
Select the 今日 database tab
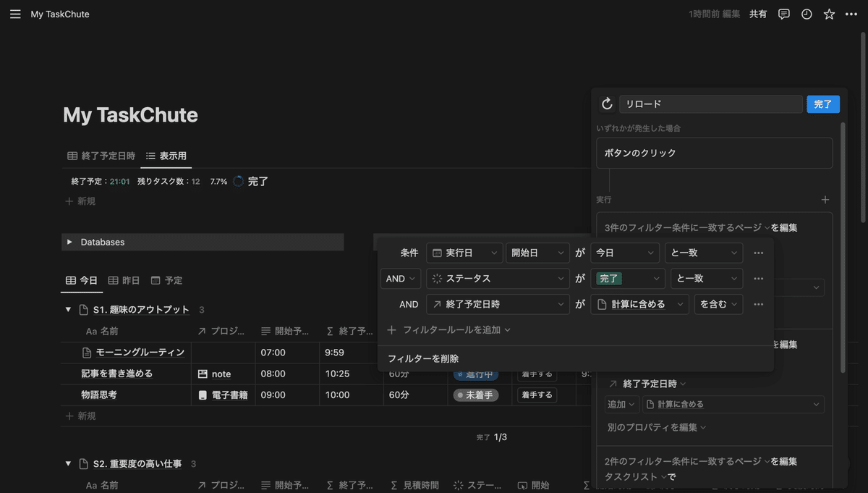click(x=82, y=280)
